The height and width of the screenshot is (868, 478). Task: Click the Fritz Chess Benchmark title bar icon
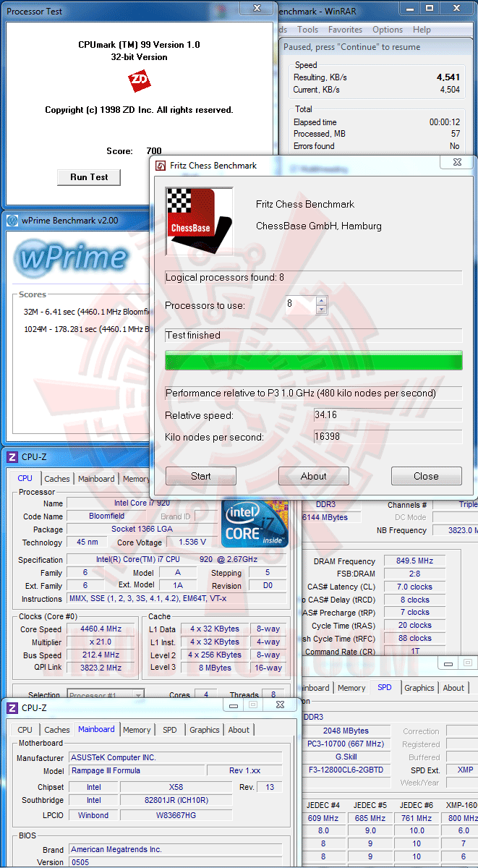[x=161, y=166]
